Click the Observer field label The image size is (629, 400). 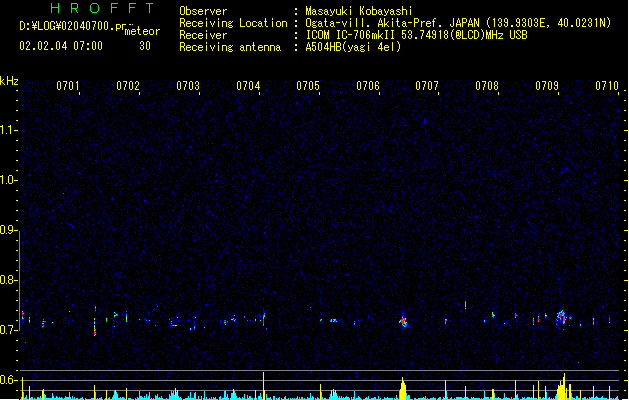coord(203,11)
